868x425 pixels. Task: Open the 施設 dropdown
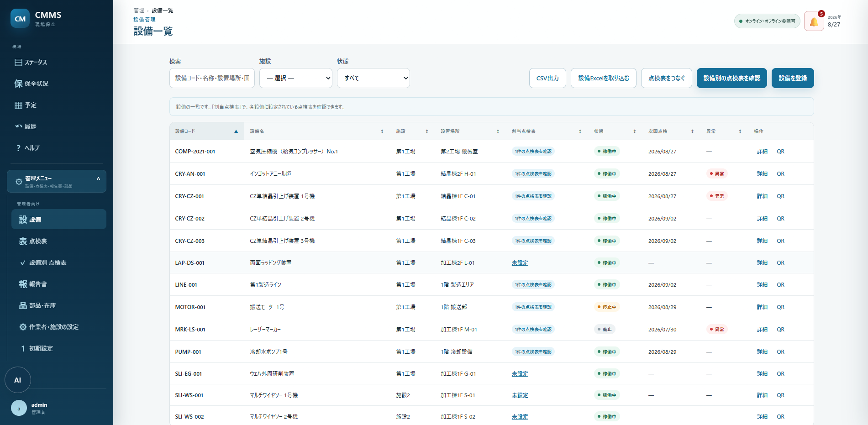[296, 78]
